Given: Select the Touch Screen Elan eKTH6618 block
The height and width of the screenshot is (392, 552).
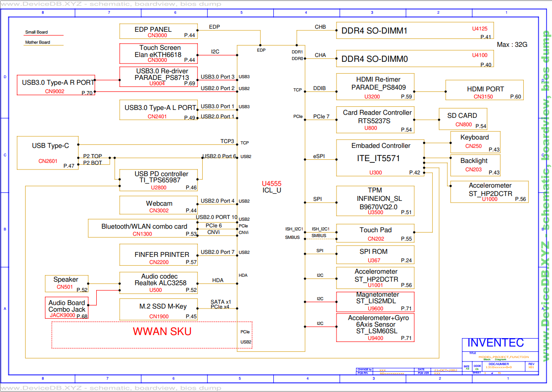Looking at the screenshot, I should click(159, 53).
